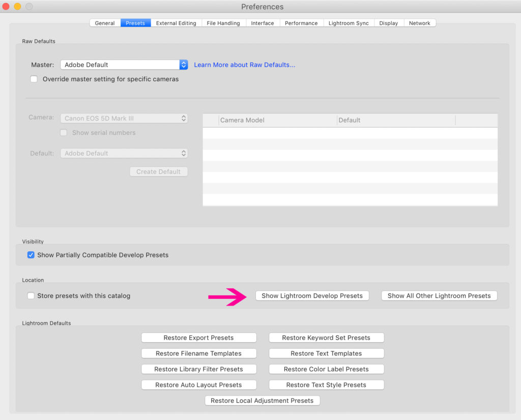The width and height of the screenshot is (521, 420).
Task: Select the Interface tab
Action: tap(263, 23)
